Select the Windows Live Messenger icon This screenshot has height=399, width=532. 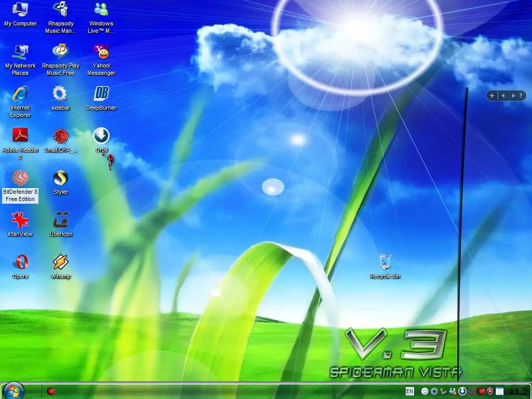[x=101, y=18]
